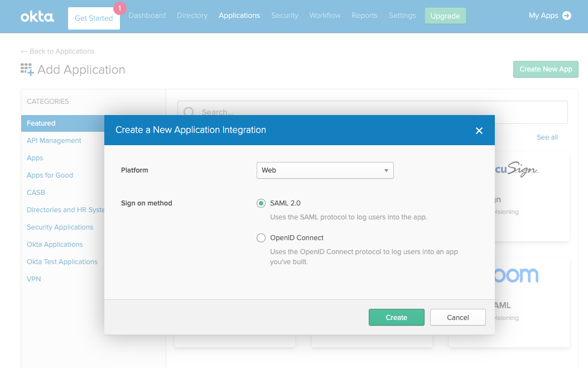Viewport: 588px width, 368px height.
Task: Click the Okta logo in the navbar
Action: coord(37,16)
